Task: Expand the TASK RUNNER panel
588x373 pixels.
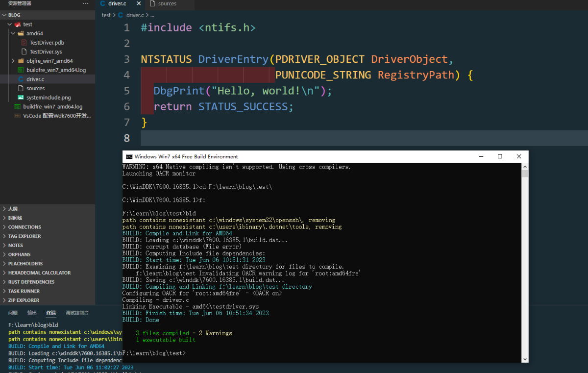Action: click(x=48, y=291)
